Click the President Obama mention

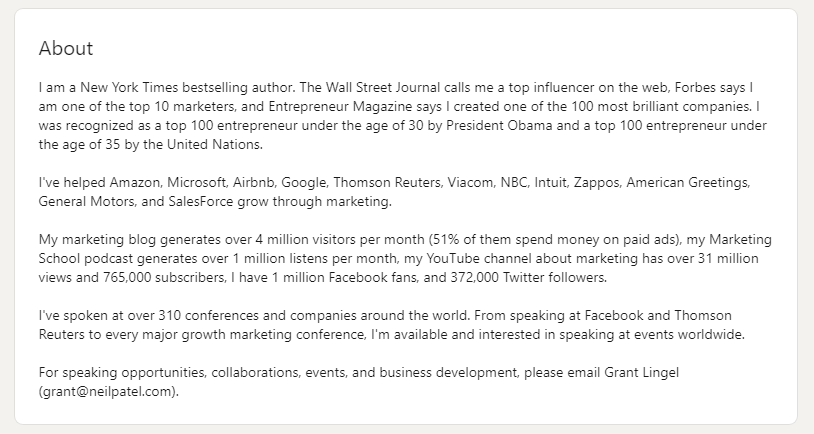click(x=499, y=125)
